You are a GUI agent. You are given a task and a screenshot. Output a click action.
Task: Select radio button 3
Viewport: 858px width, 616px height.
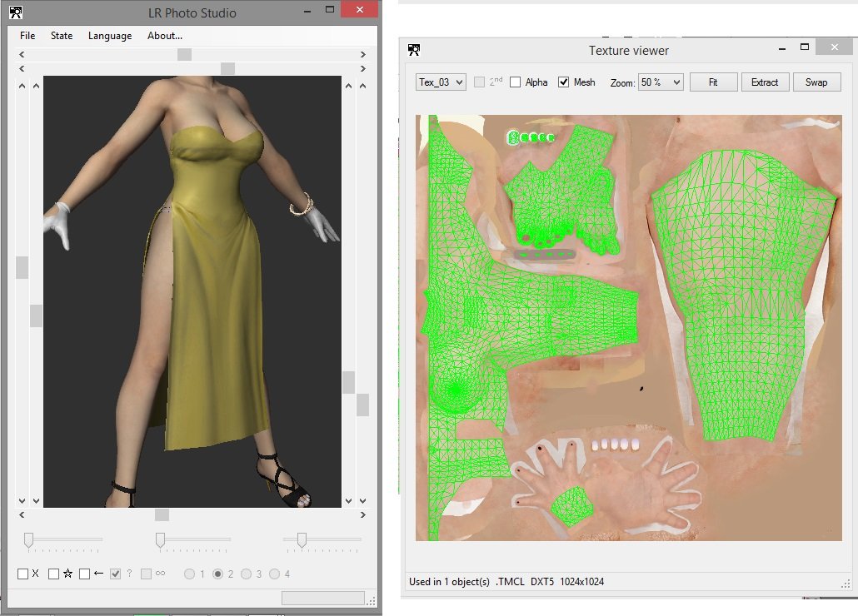click(247, 574)
